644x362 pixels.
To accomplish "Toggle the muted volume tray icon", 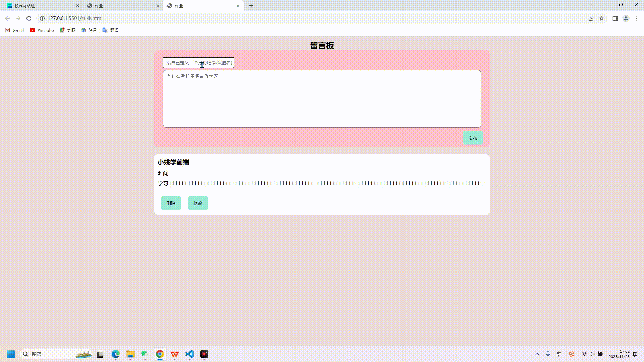I will click(x=592, y=354).
